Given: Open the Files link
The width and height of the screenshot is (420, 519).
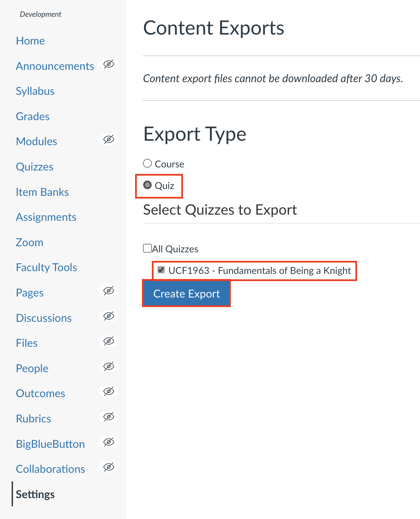Looking at the screenshot, I should click(x=27, y=343).
